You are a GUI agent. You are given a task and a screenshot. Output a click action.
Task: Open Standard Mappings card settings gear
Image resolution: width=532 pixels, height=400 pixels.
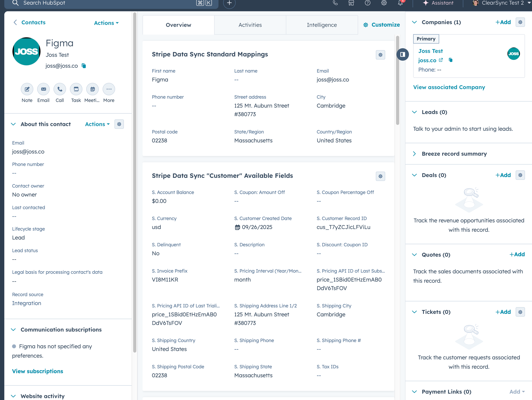click(380, 55)
